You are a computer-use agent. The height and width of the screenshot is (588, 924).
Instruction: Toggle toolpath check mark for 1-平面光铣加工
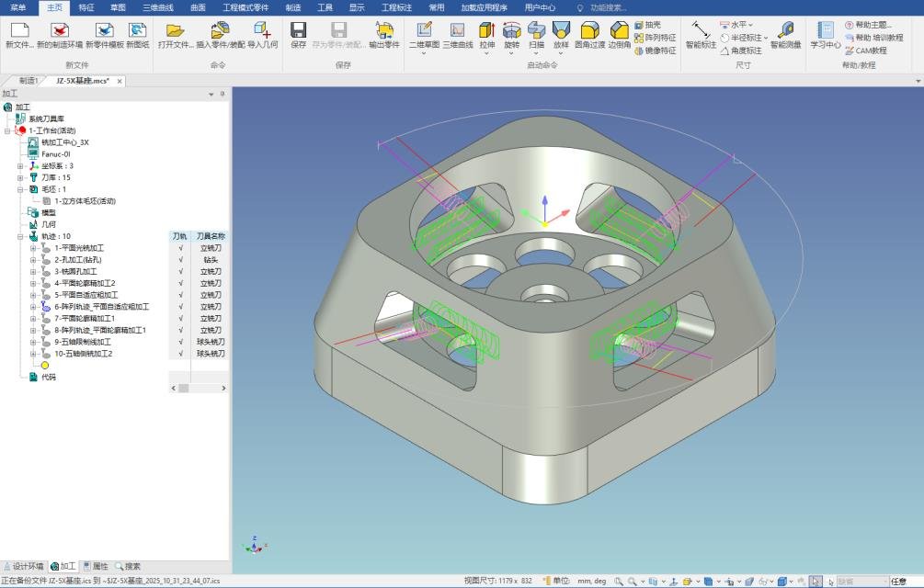(180, 248)
